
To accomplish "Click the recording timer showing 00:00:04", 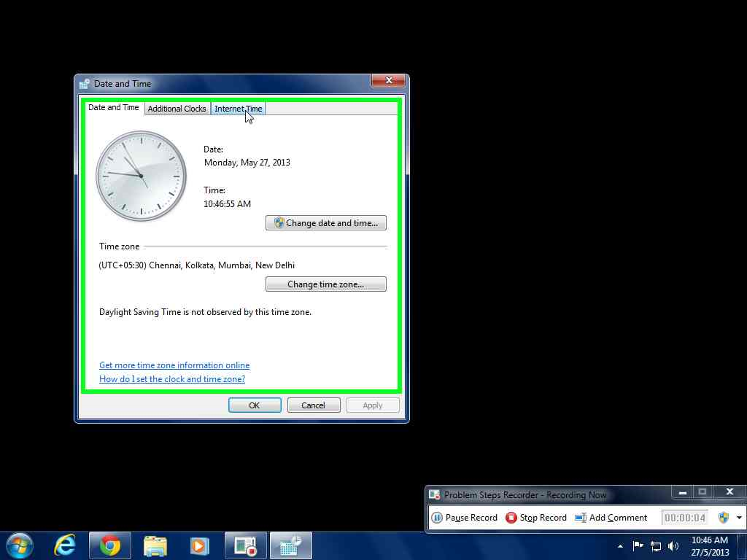I will click(x=684, y=518).
